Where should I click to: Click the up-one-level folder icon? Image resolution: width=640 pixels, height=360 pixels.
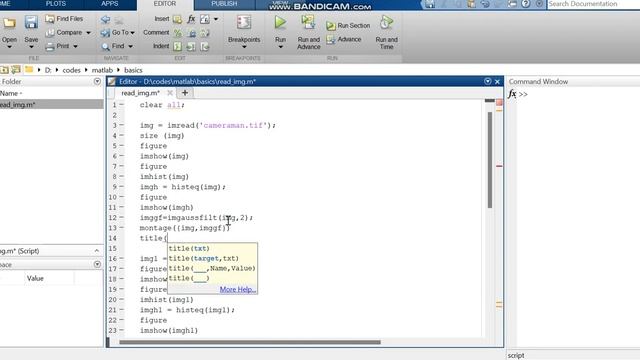4,70
